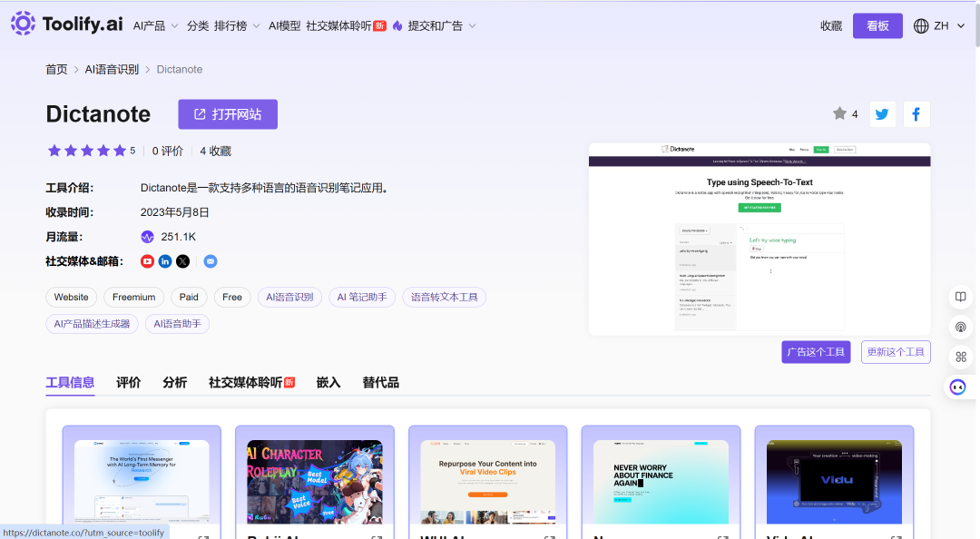Expand the 排行榜 dropdown menu
980x539 pixels.
tap(237, 25)
